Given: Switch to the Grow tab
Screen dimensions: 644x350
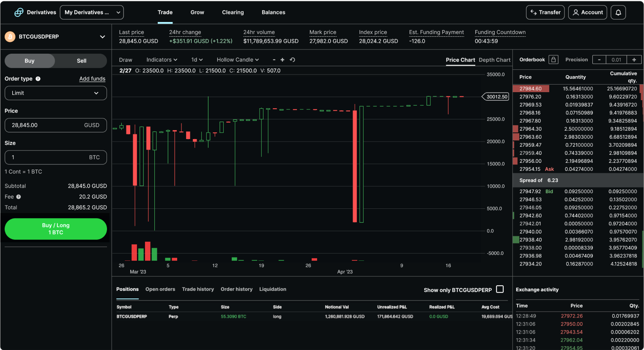Looking at the screenshot, I should point(197,12).
